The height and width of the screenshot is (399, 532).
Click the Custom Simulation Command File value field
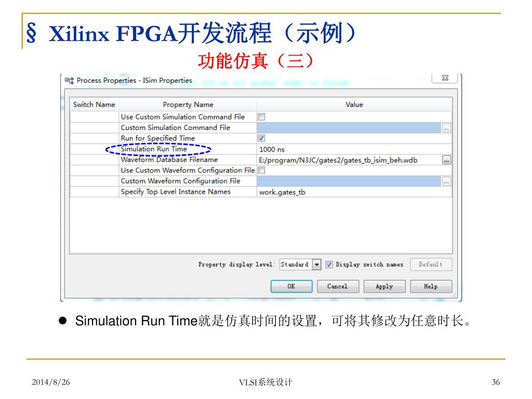tap(349, 128)
